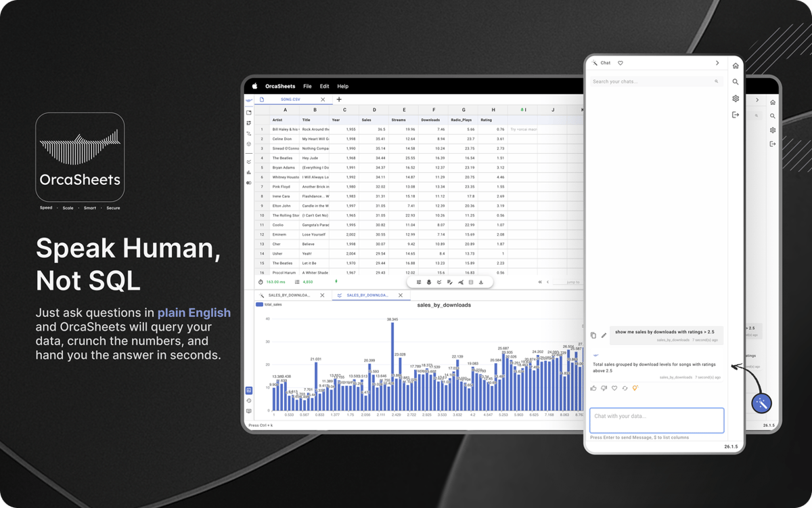Screen dimensions: 812x508
Task: Open the File menu
Action: [x=307, y=86]
